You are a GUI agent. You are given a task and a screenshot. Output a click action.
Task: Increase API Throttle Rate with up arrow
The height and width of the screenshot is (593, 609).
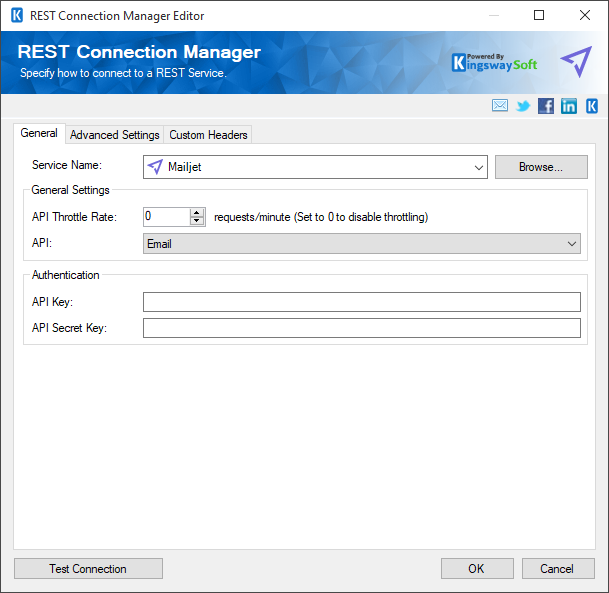coord(197,212)
